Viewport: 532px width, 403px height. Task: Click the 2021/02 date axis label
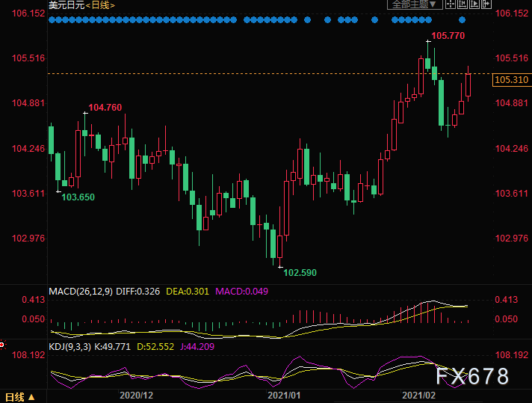point(418,396)
